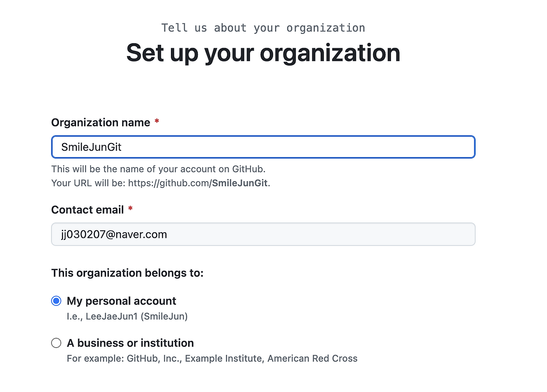Click the "Set up your organization" heading
The image size is (547, 392).
click(263, 53)
